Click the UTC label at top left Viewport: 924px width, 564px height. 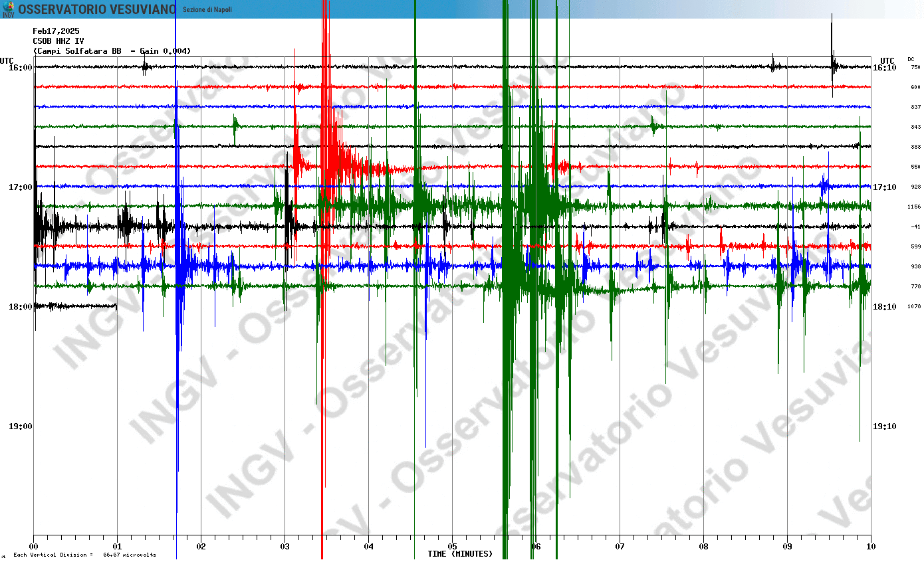tap(7, 60)
